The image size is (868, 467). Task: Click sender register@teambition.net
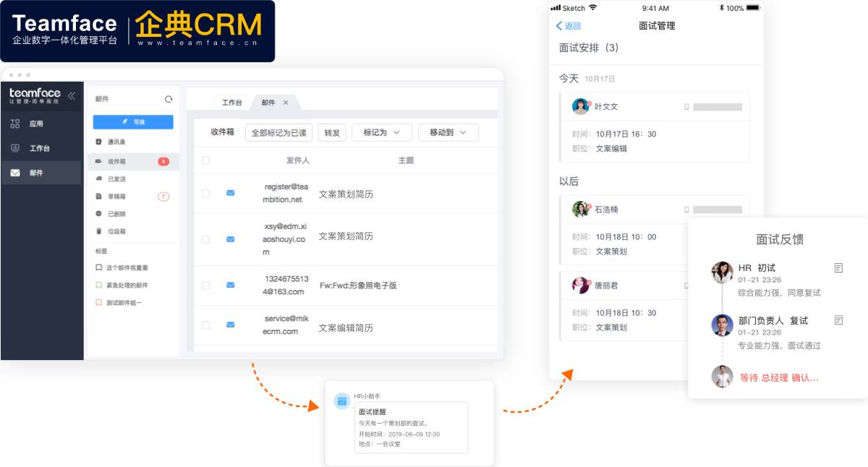point(285,193)
